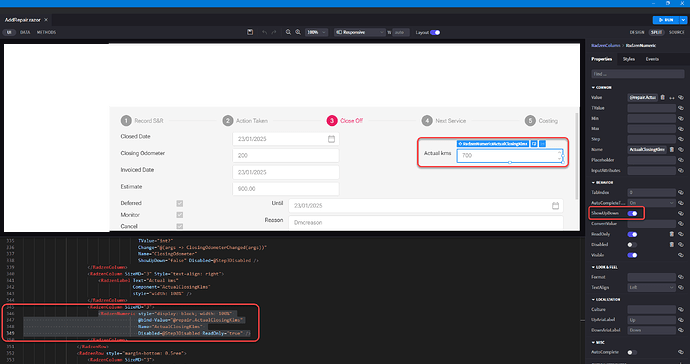
Task: Increment the Actual kms spinner up arrow
Action: point(559,153)
